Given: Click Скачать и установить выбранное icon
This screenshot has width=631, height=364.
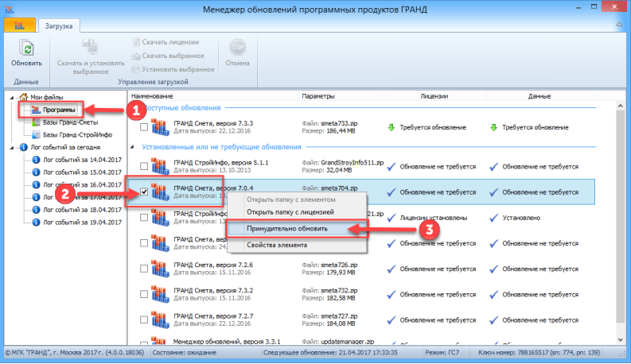Looking at the screenshot, I should [x=91, y=47].
